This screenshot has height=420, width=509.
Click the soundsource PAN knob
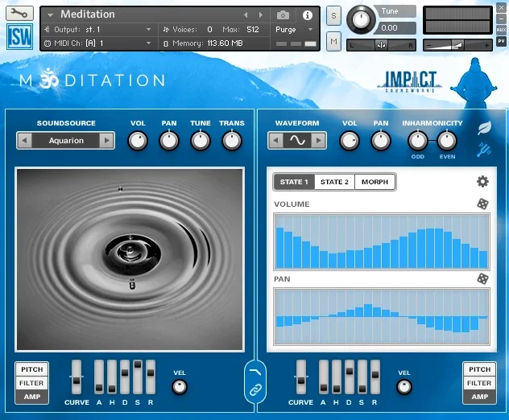(169, 141)
